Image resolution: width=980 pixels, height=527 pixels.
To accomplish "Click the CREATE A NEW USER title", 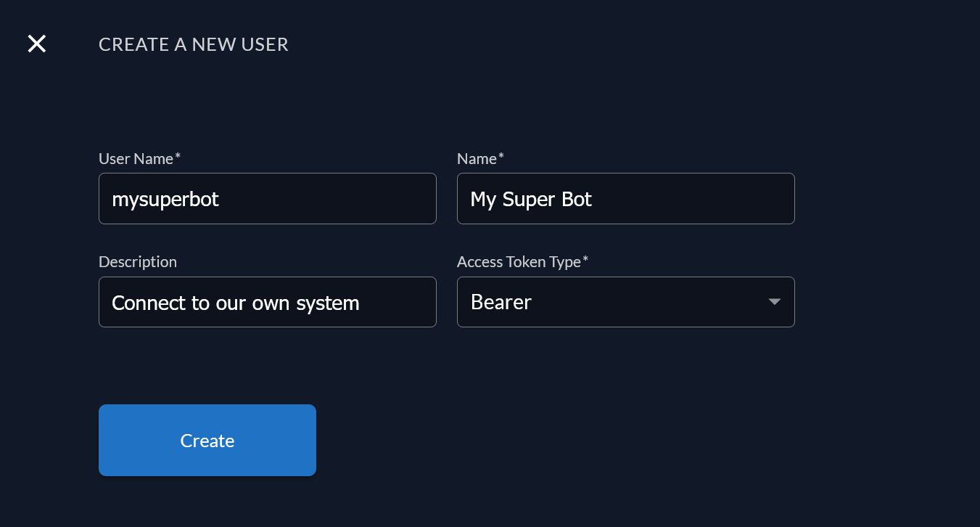I will 193,44.
